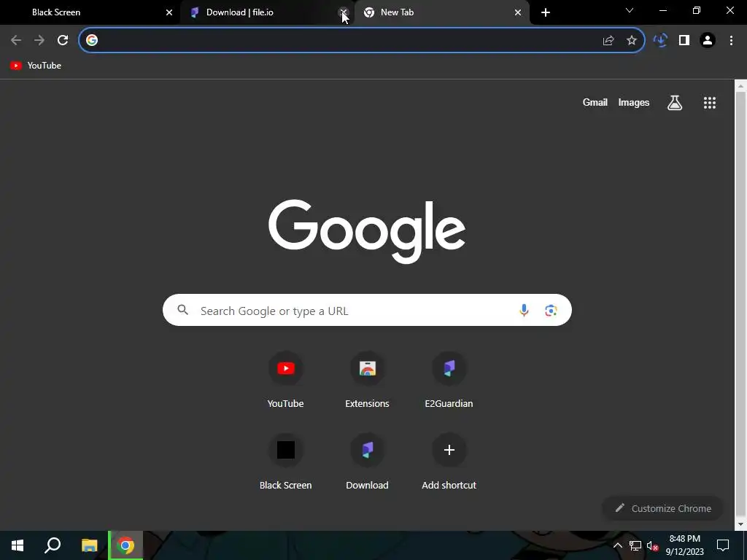Image resolution: width=747 pixels, height=560 pixels.
Task: Focus the Search Google or type a URL box
Action: click(367, 311)
